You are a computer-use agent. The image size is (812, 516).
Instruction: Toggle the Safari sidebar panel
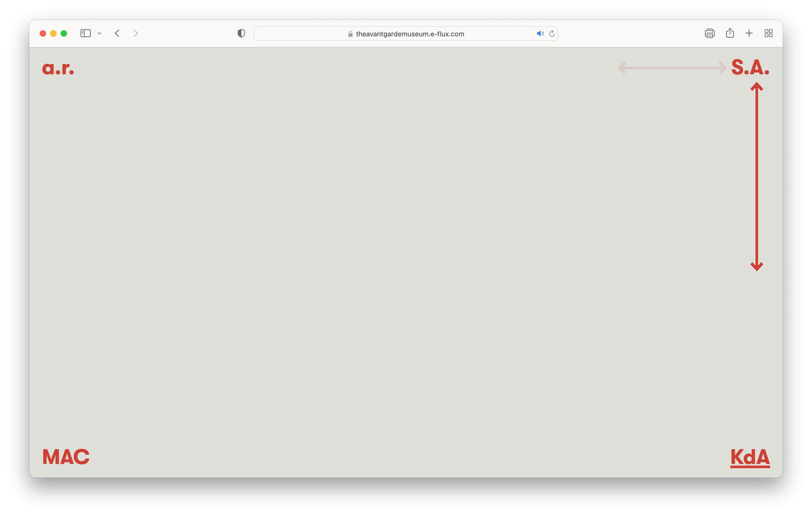(x=85, y=33)
